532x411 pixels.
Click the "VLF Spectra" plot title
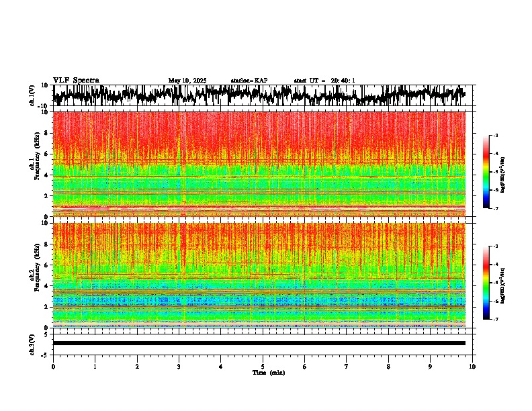[x=76, y=81]
